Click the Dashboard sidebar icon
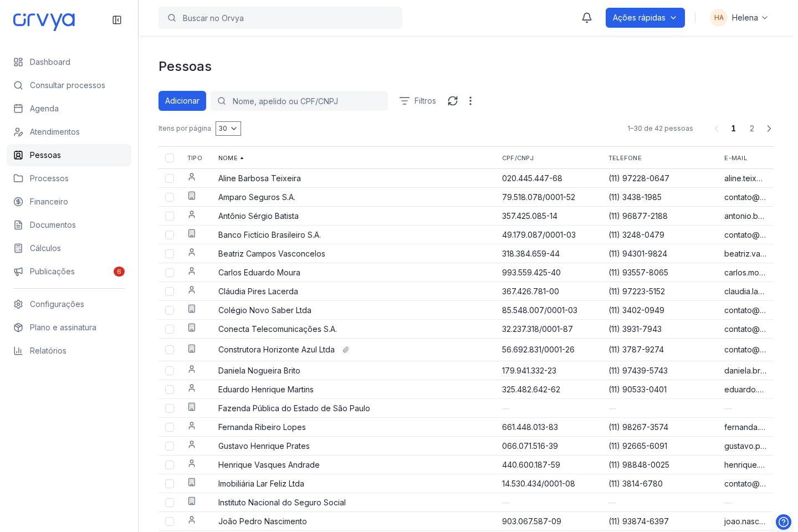 [x=18, y=62]
